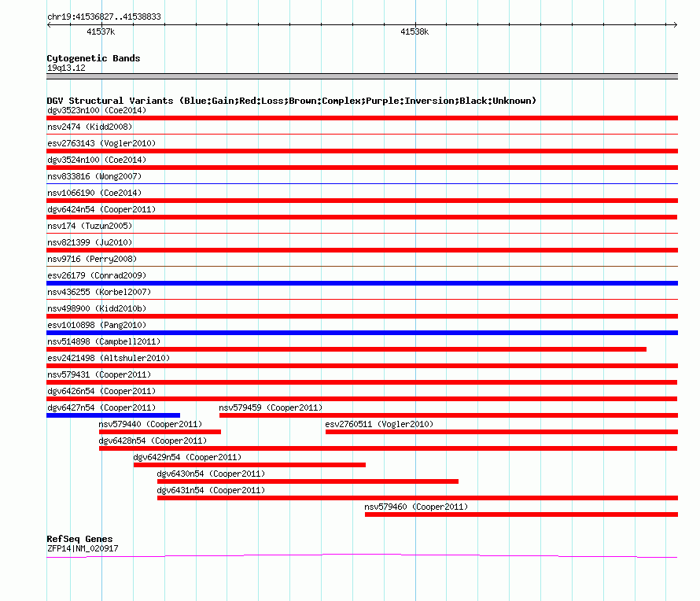
Task: Select the nsv2474 (Kidd2008) variant label
Action: tap(90, 127)
